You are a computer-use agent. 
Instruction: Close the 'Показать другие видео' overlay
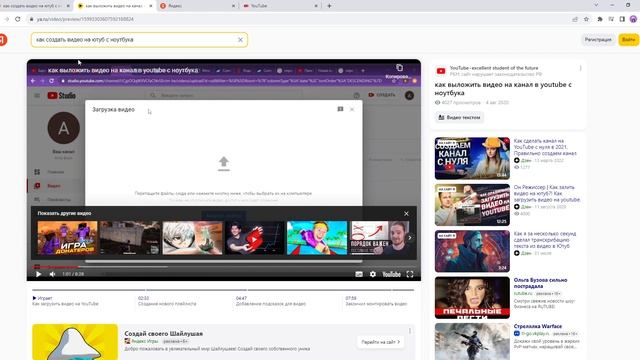406,213
